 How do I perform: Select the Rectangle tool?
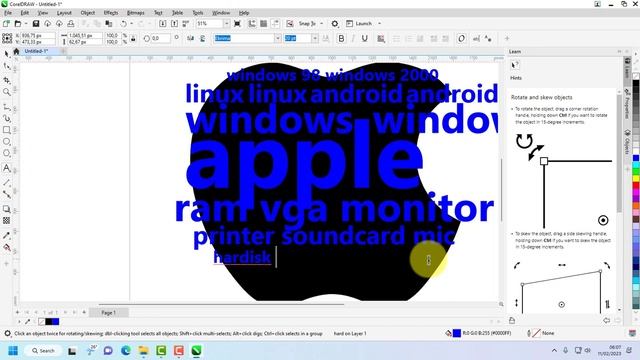[7, 130]
